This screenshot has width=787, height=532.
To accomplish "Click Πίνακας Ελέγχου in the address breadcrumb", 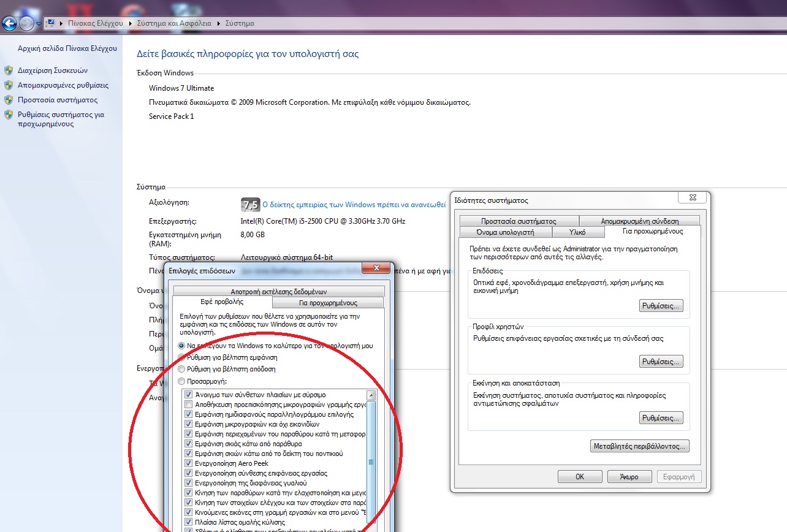I will [x=96, y=23].
